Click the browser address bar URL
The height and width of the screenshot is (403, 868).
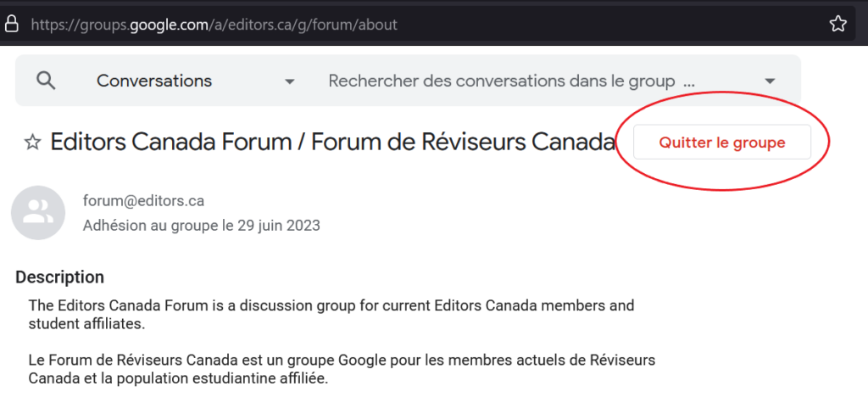(214, 25)
